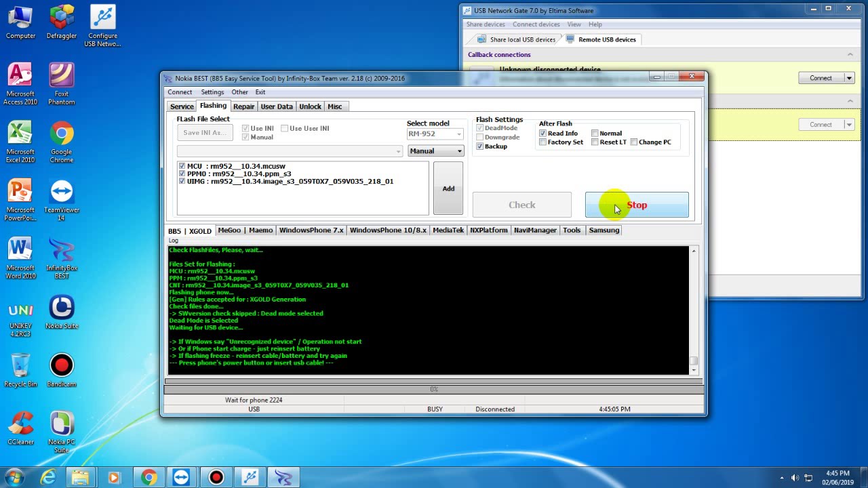Open Internet Explorer from taskbar
The image size is (868, 488).
pyautogui.click(x=48, y=477)
